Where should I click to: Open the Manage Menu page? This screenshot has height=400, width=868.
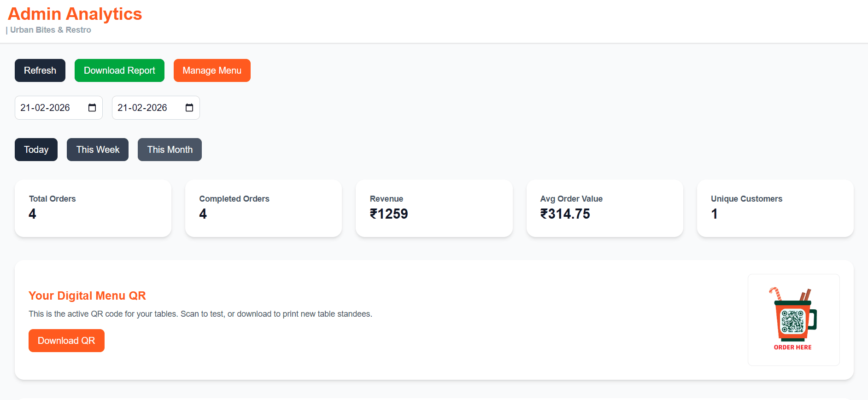[x=212, y=70]
